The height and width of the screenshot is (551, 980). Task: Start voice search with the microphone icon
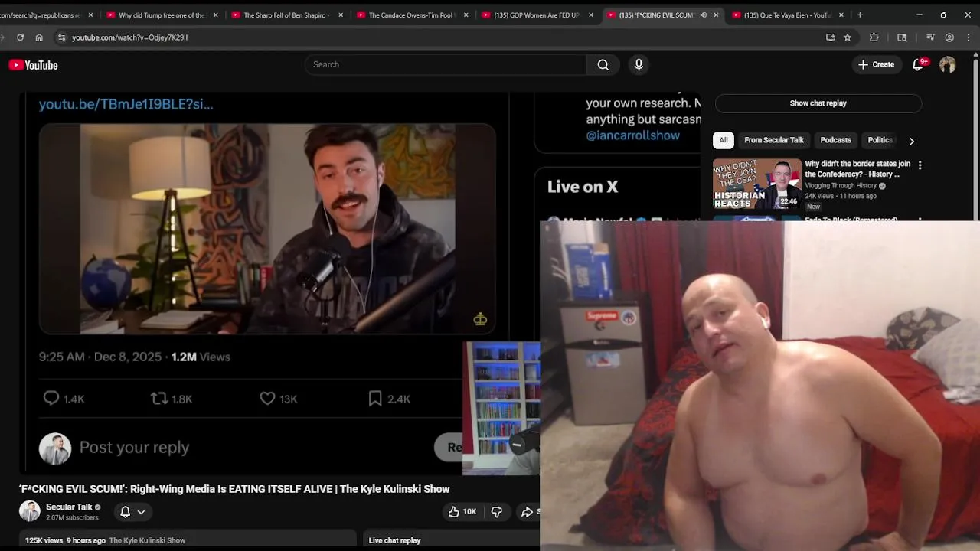639,65
